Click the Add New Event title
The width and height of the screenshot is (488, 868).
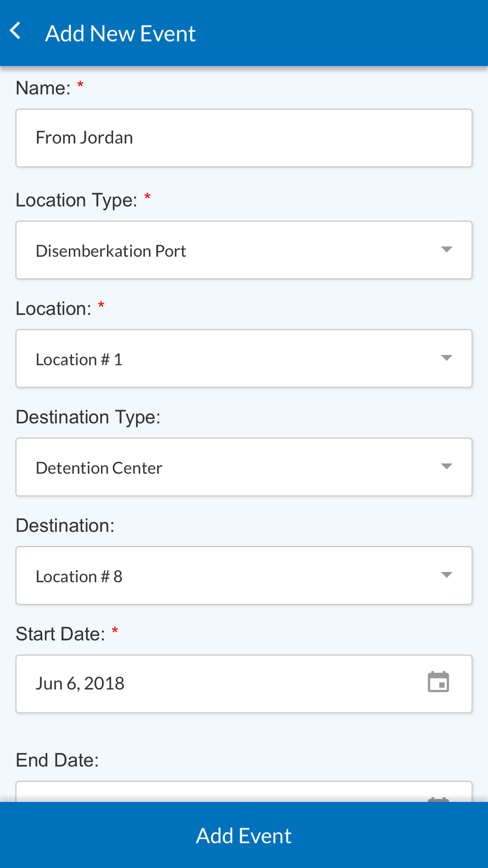(120, 33)
